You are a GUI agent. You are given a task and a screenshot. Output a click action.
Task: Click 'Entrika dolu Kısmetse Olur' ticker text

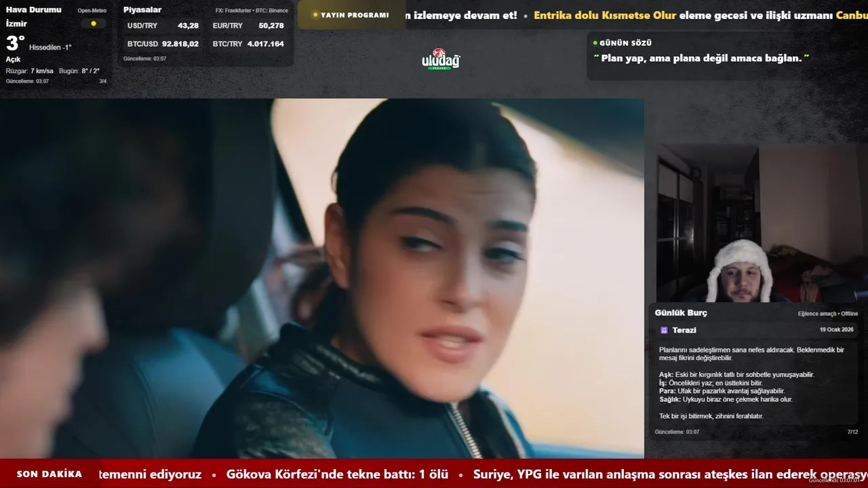(605, 15)
